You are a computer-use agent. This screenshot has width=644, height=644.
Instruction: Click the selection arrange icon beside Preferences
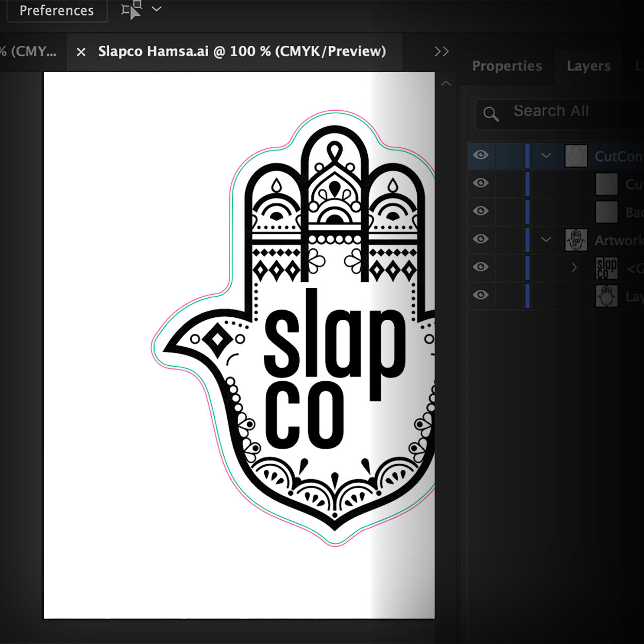[131, 10]
